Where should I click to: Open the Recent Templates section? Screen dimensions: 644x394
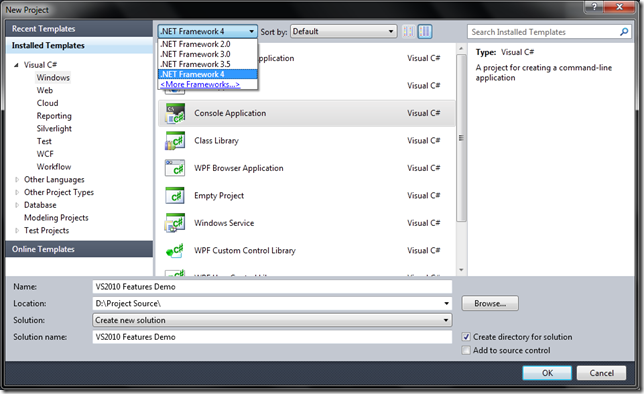(x=79, y=29)
